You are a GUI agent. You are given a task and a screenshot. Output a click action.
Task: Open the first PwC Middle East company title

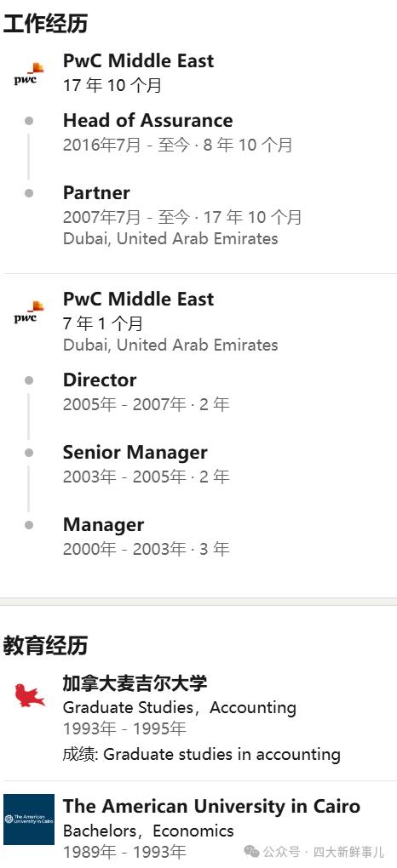tap(138, 61)
